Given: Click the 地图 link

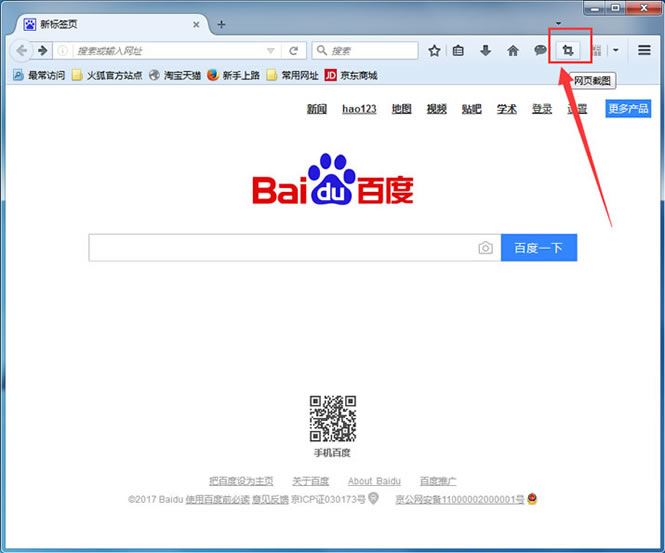Looking at the screenshot, I should coord(401,109).
